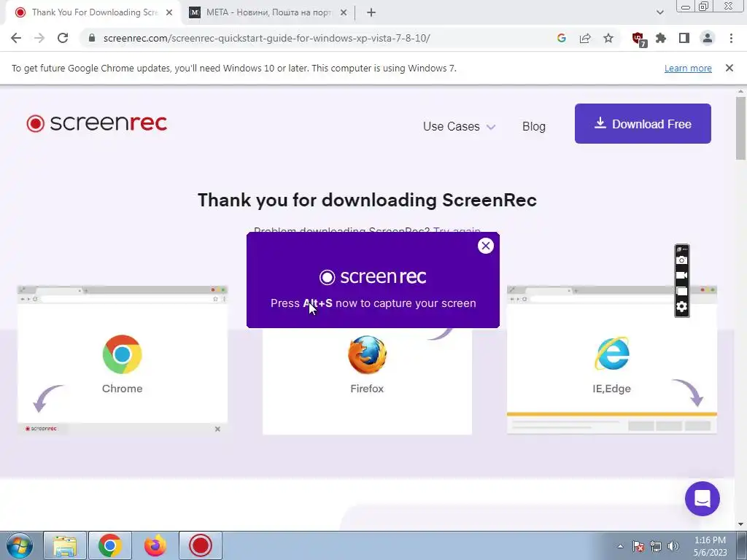
Task: Toggle the browser side panel
Action: click(x=684, y=38)
